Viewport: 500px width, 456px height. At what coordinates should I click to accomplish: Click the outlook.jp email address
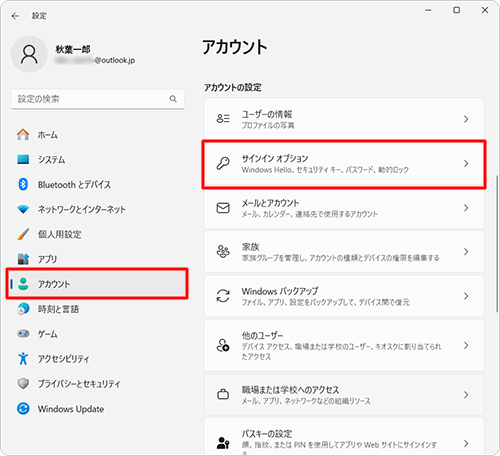click(x=95, y=60)
